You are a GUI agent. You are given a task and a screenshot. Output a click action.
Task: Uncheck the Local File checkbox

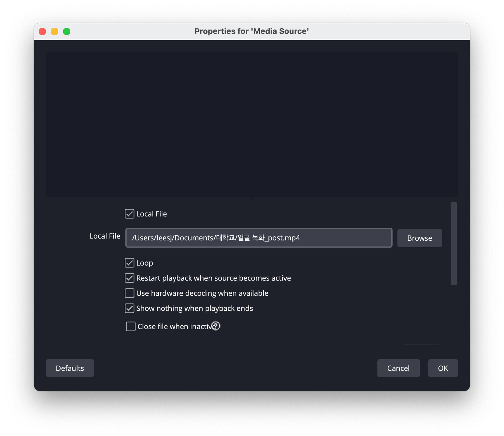(x=129, y=214)
